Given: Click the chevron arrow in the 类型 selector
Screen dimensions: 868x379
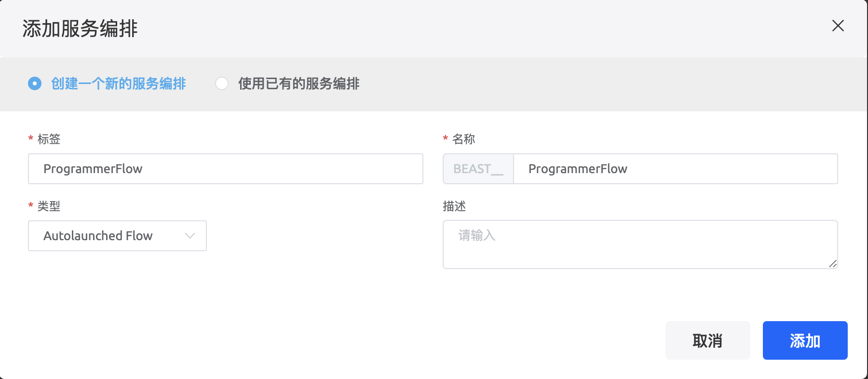Looking at the screenshot, I should tap(190, 236).
